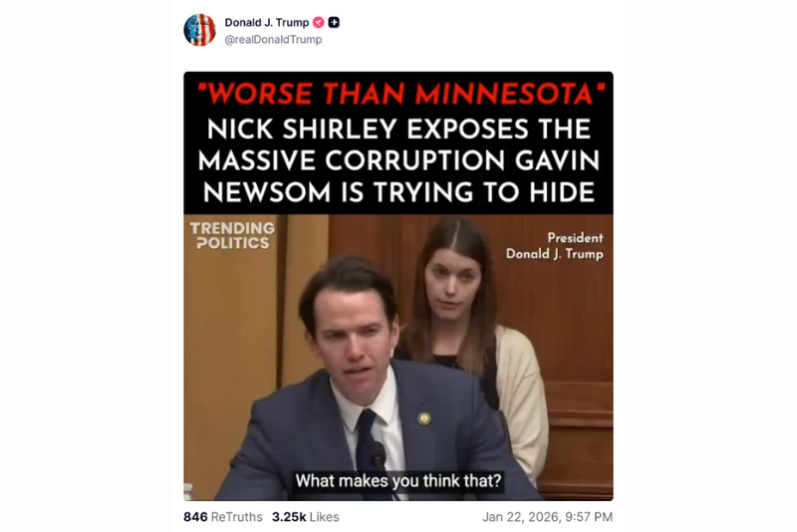
Task: Click the gold lapel pin on the suit
Action: click(424, 418)
